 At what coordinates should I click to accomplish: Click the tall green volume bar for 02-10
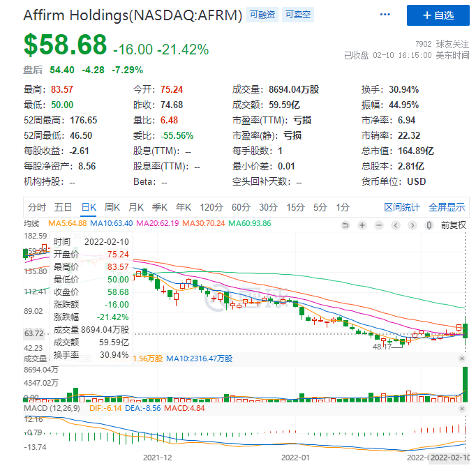coord(465,384)
